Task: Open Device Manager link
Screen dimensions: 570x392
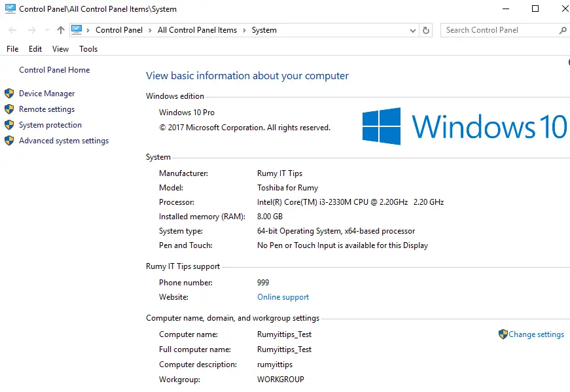Action: coord(47,94)
